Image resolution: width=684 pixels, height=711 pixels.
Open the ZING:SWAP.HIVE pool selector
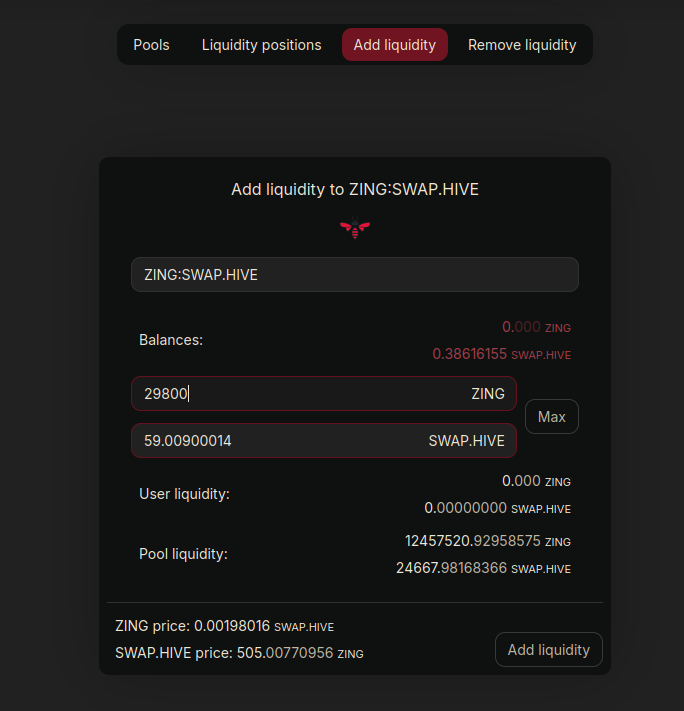(x=355, y=275)
